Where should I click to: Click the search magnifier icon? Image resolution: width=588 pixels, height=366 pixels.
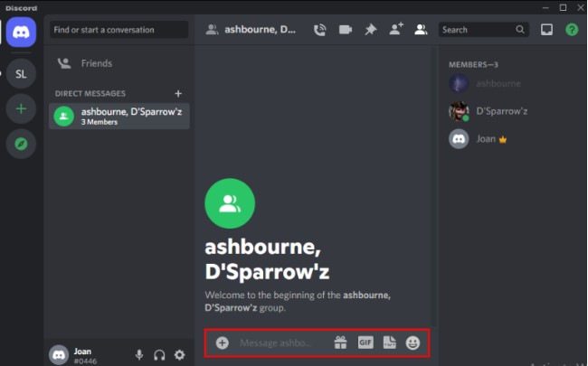(x=520, y=29)
